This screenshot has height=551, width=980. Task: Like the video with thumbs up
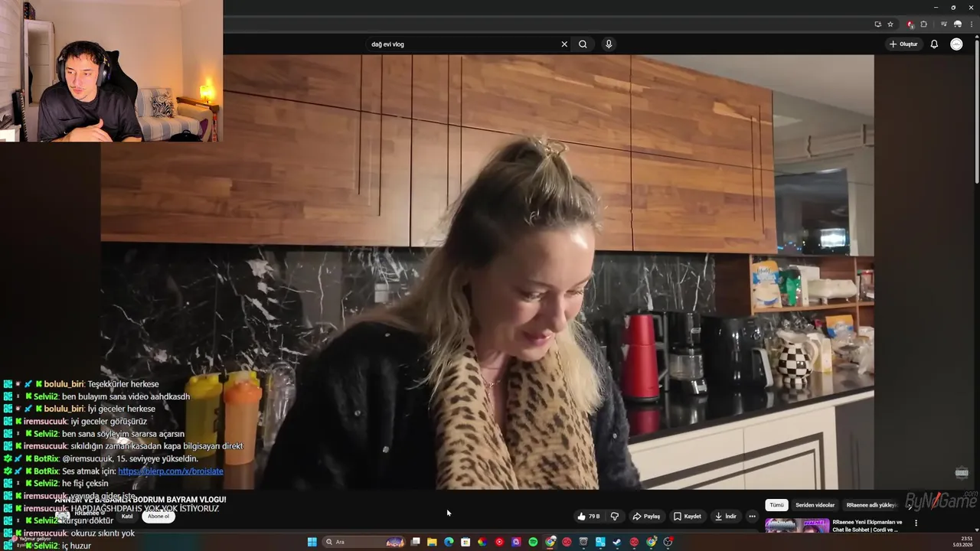(589, 517)
